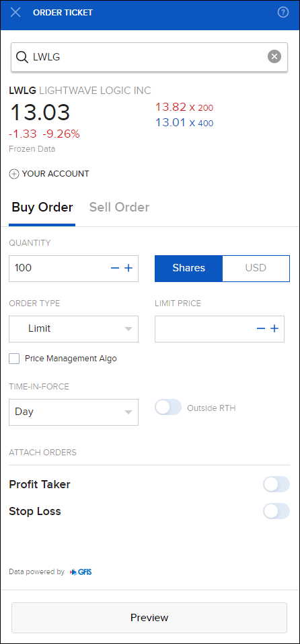
Task: Increase limit price with plus icon
Action: coord(274,328)
